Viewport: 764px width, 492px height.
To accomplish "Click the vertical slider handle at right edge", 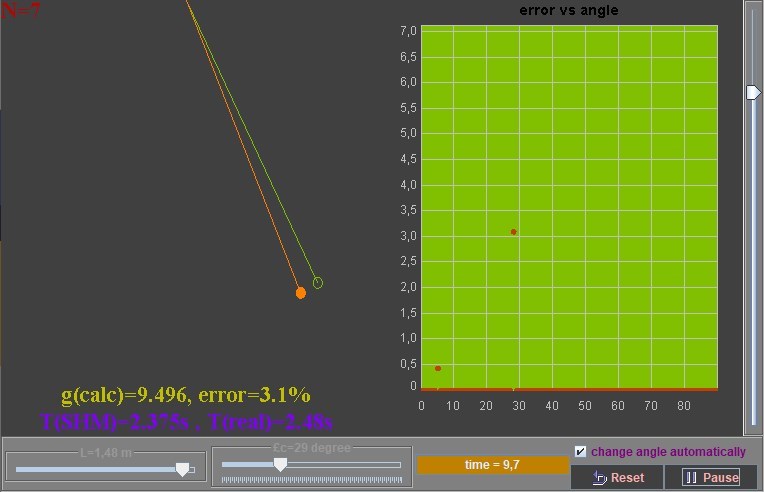I will 754,93.
